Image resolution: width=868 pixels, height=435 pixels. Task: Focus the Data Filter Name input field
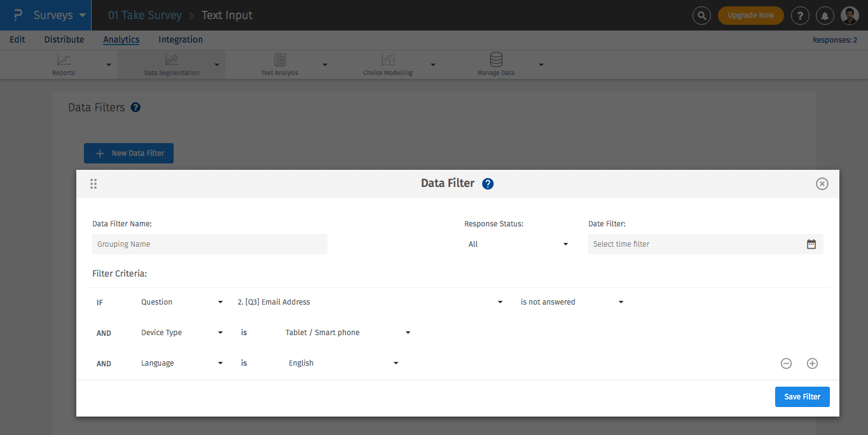[x=209, y=244]
